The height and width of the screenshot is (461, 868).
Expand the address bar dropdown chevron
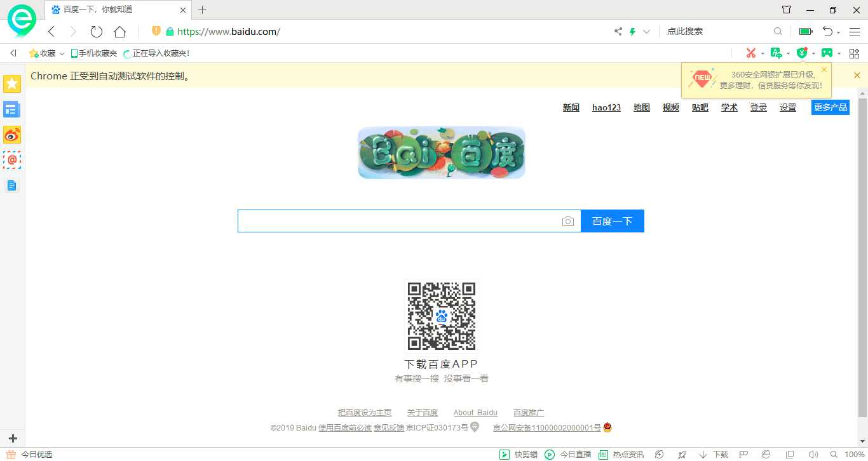point(647,31)
